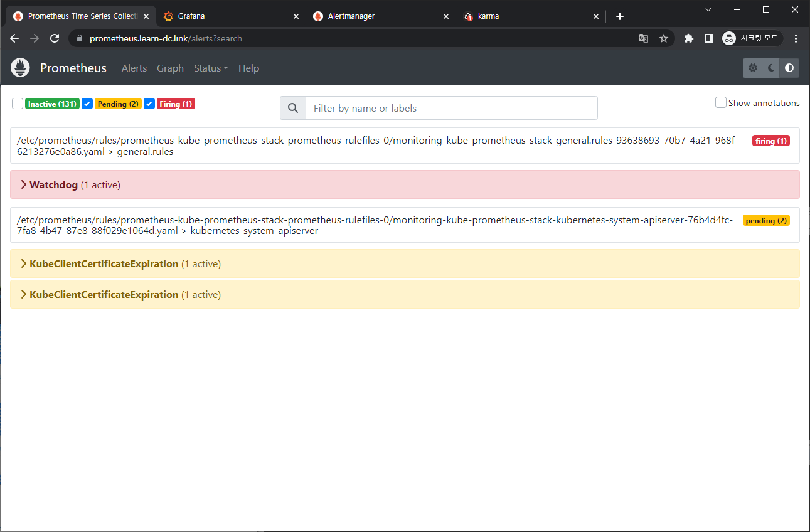Click the Prometheus flame logo
810x532 pixels.
point(21,68)
